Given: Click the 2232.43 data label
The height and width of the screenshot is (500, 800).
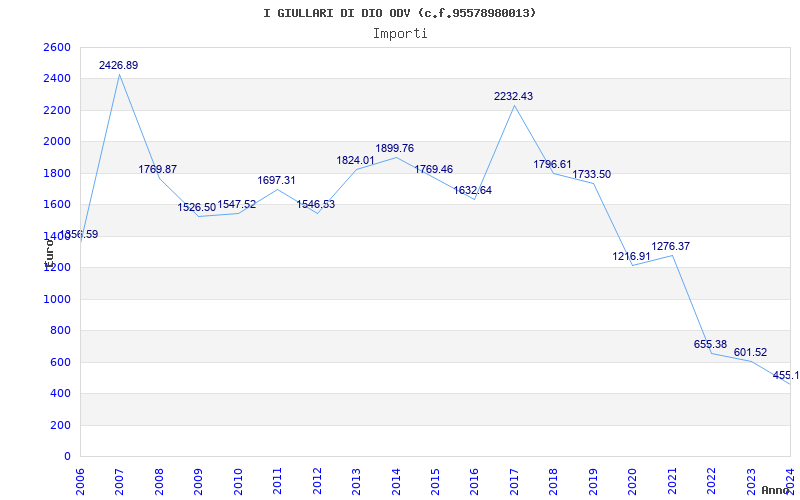Looking at the screenshot, I should coord(513,96).
